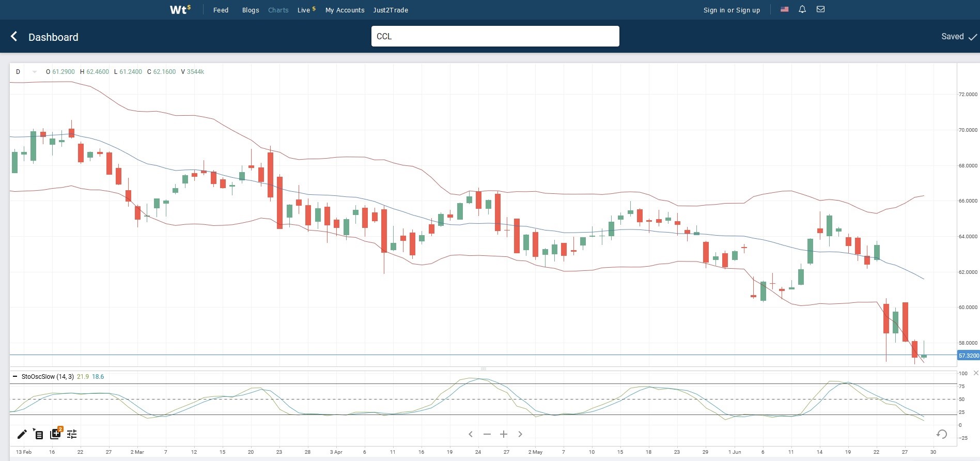Click the 66.0000 price axis label
Viewport: 980px width, 461px height.
point(968,201)
